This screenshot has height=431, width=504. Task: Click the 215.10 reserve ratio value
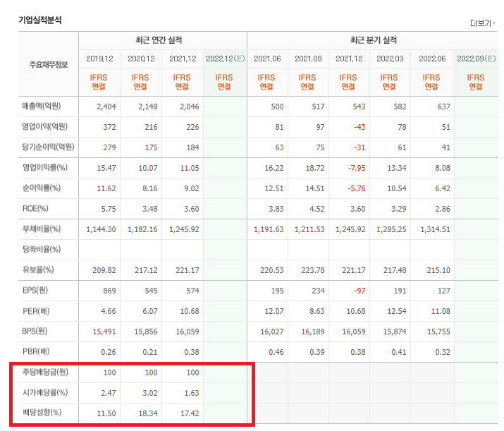[438, 270]
